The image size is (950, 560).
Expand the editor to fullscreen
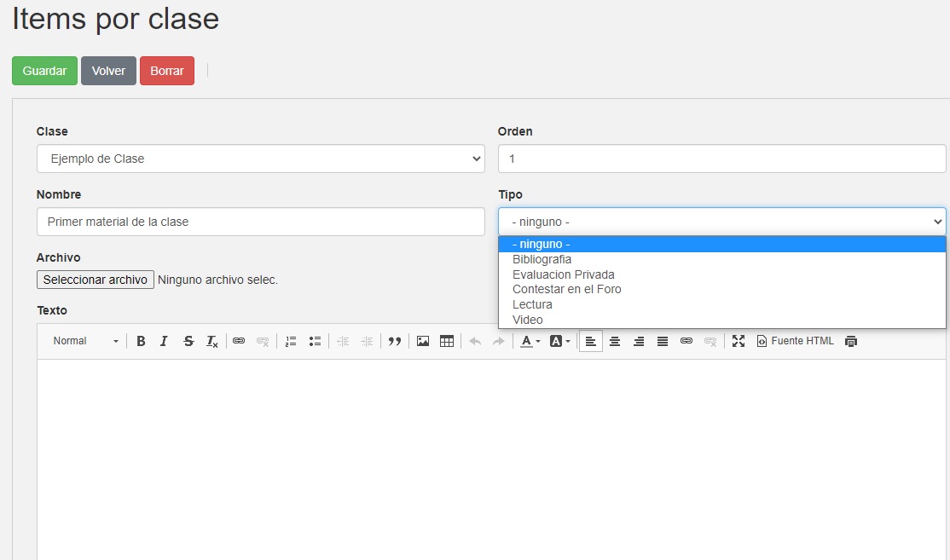[x=739, y=341]
